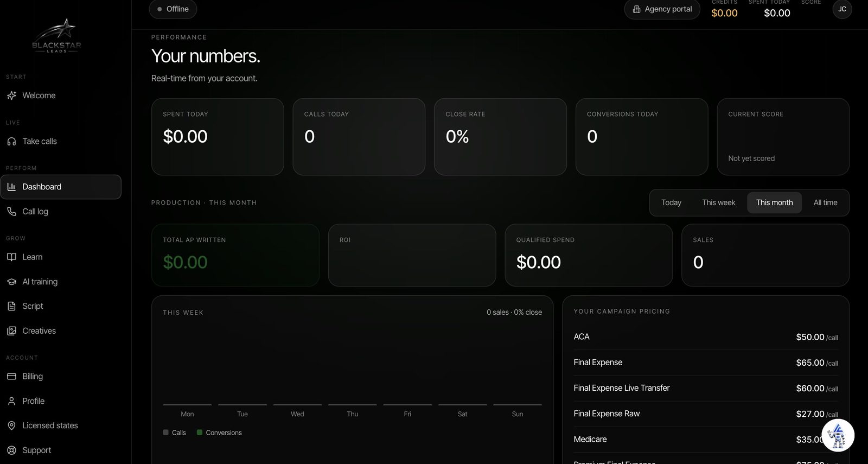Click the Final Expense Raw pricing row
868x464 pixels.
coord(706,414)
